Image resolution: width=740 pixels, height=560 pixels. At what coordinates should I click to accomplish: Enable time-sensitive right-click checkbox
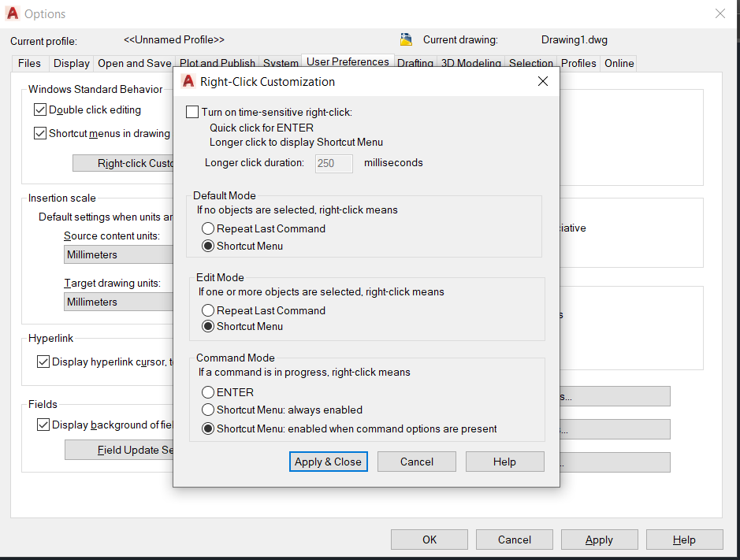coord(192,112)
